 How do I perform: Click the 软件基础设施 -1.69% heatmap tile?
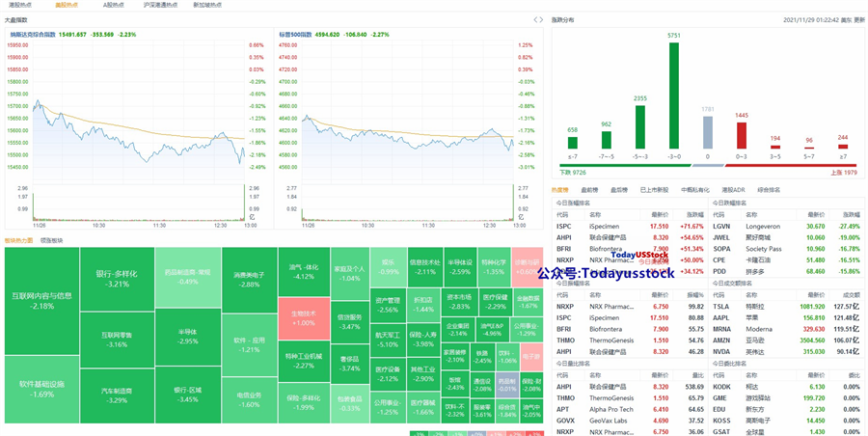(x=42, y=389)
